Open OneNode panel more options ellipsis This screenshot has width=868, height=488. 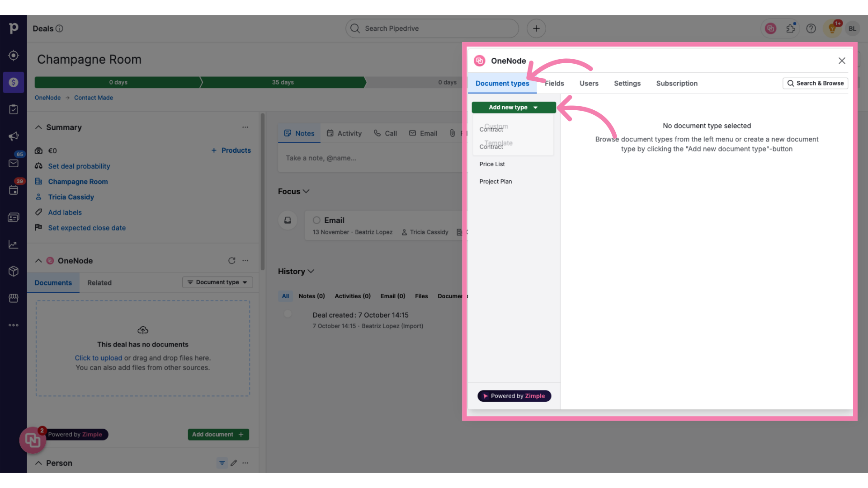point(245,261)
